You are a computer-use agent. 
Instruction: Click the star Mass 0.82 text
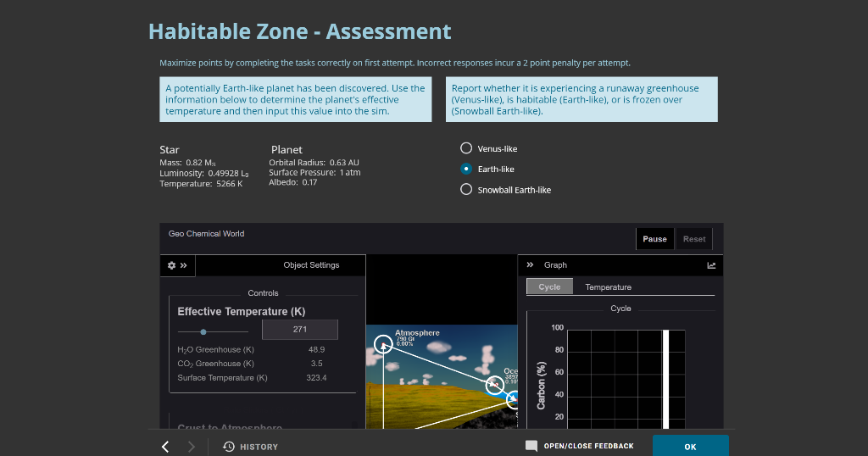coord(187,163)
